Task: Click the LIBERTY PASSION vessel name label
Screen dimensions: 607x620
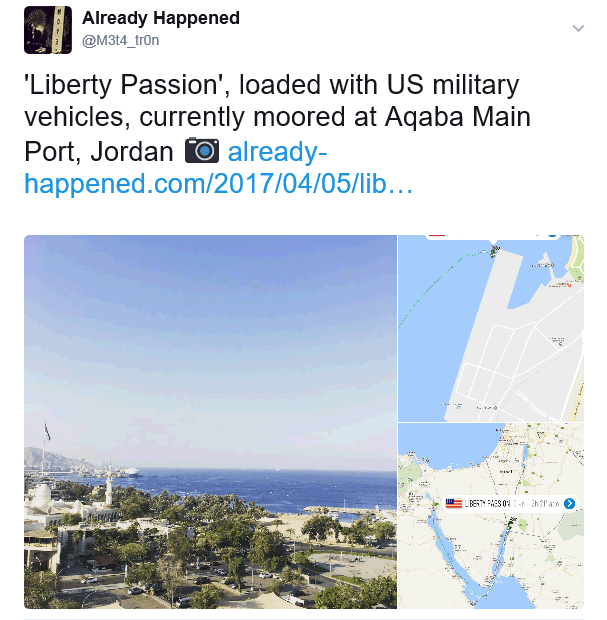Action: click(487, 503)
